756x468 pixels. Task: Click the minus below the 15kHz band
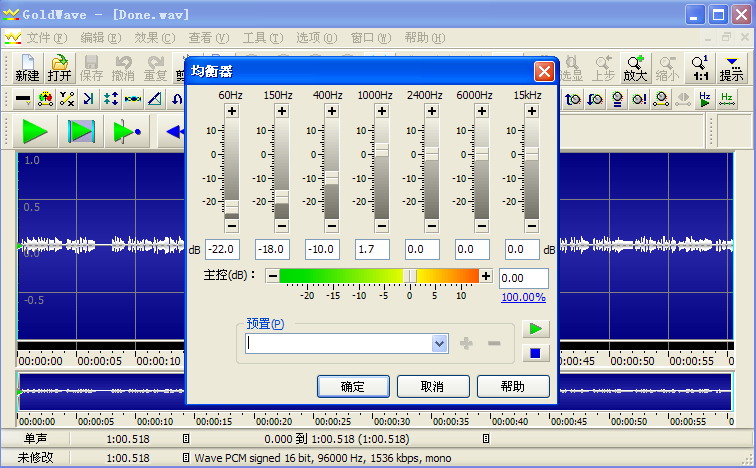532,226
